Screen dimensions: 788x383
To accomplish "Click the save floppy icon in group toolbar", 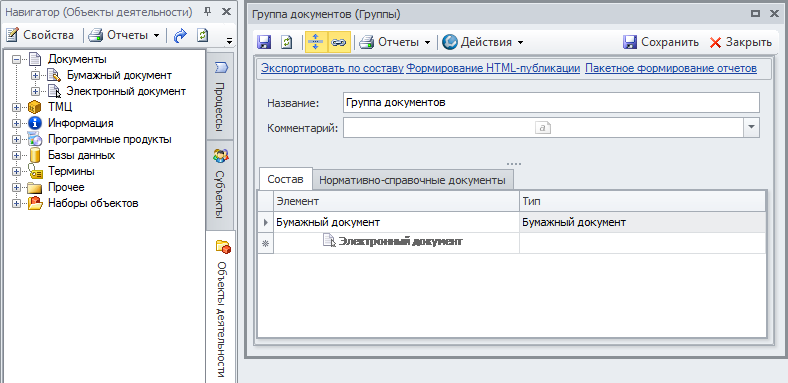I will (x=264, y=42).
